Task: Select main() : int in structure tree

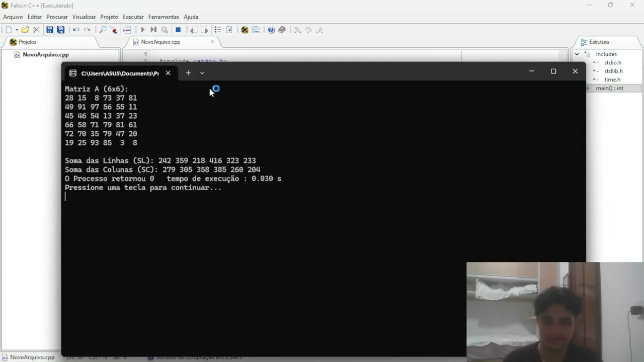Action: [x=610, y=88]
